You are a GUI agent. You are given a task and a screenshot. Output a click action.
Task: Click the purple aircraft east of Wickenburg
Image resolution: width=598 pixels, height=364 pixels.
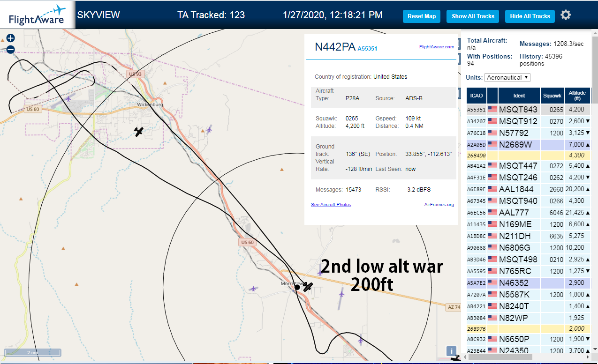(209, 129)
